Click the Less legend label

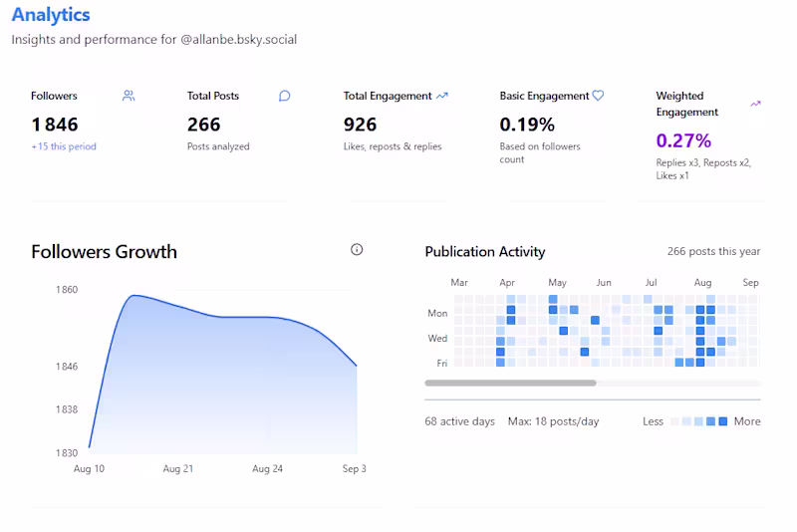click(653, 421)
